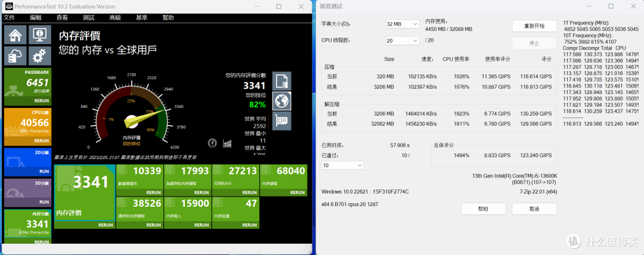This screenshot has height=255, width=644.
Task: Click the 世界 平均 2592 value
Action: click(x=259, y=126)
